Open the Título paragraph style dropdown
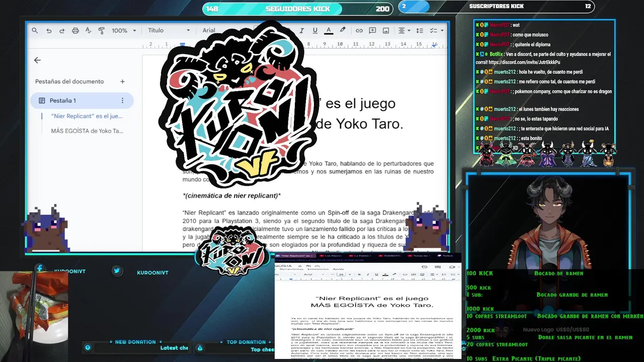The height and width of the screenshot is (362, 644). 169,31
